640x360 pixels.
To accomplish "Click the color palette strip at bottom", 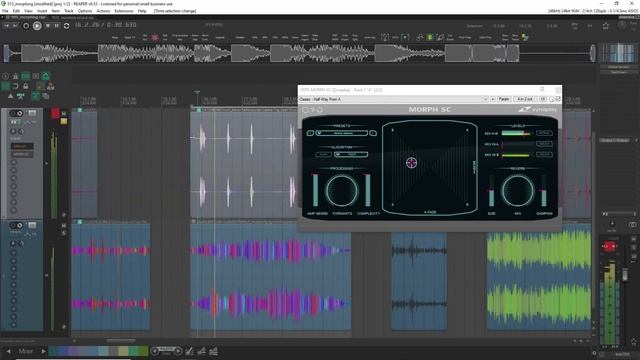I will pyautogui.click(x=98, y=351).
